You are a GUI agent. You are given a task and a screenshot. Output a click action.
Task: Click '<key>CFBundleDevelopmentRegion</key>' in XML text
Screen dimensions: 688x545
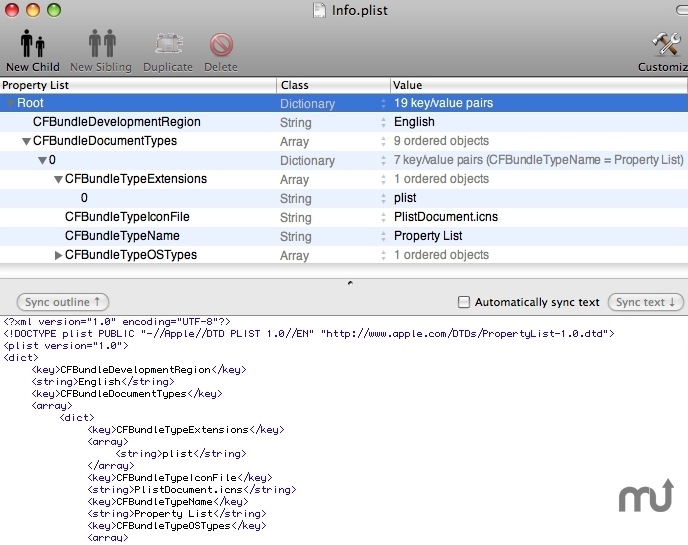click(x=139, y=370)
